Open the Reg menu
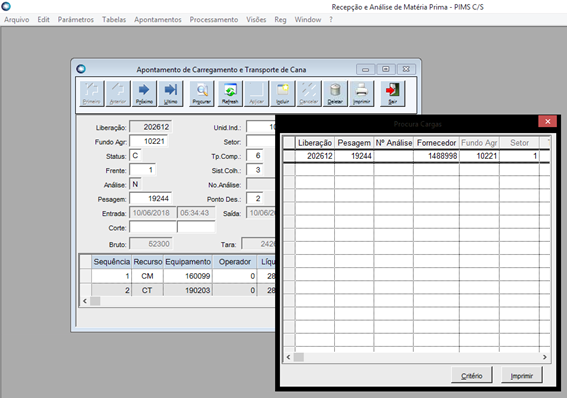The image size is (567, 398). click(x=280, y=20)
